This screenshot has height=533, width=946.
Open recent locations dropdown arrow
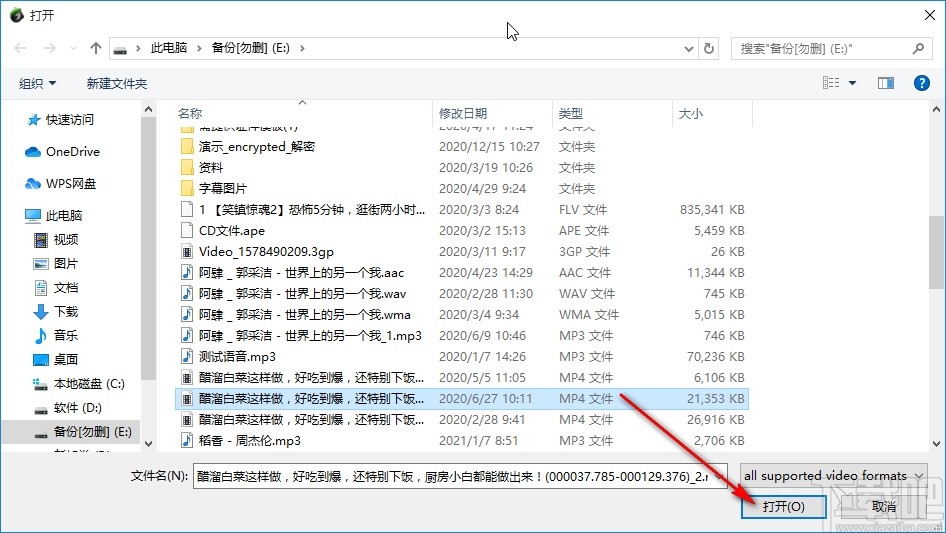coord(73,48)
